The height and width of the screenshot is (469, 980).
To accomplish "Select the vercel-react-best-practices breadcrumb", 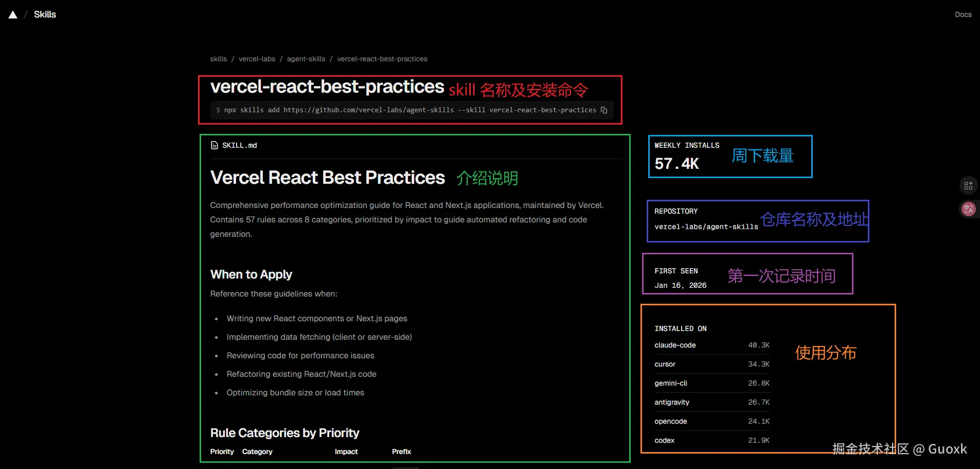I will coord(382,59).
